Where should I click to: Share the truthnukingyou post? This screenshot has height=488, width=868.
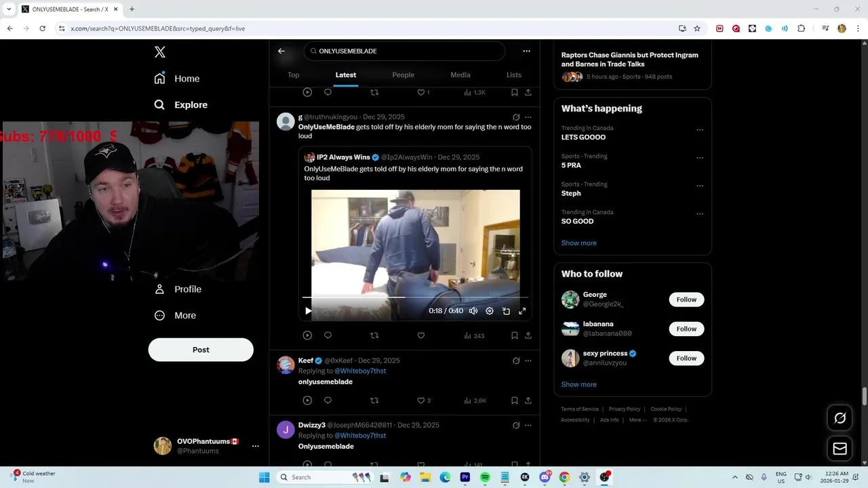(528, 335)
